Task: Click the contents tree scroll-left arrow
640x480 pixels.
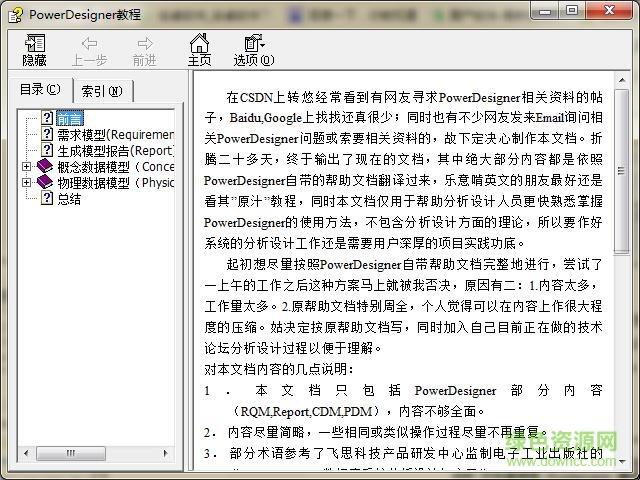Action: pyautogui.click(x=27, y=453)
